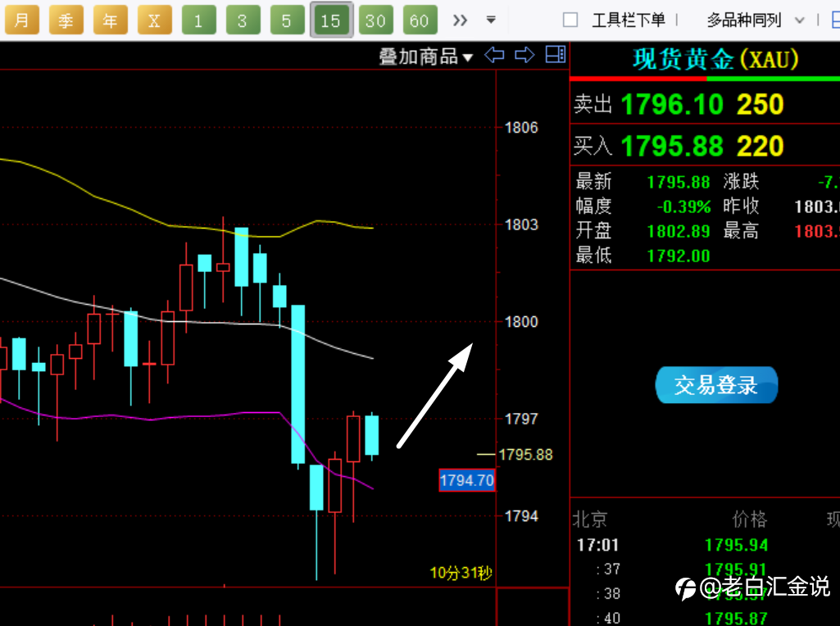Click the X custom period button
Screen dimensions: 840x626
pos(154,20)
